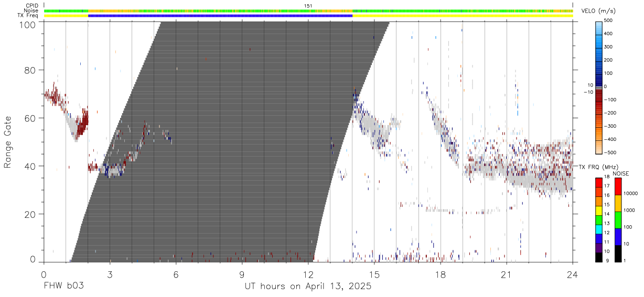Viewport: 644px width, 297px height.
Task: Click the 'VELO (m/s)' legend title
Action: [598, 12]
